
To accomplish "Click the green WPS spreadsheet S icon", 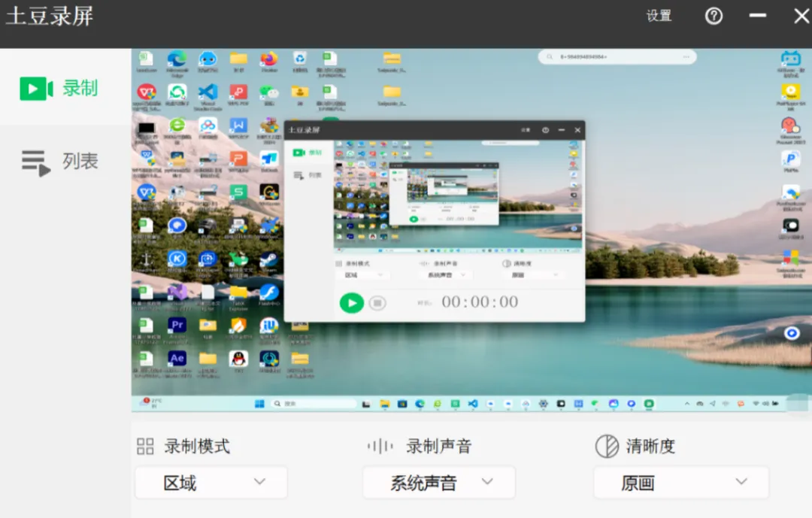I will [x=238, y=192].
